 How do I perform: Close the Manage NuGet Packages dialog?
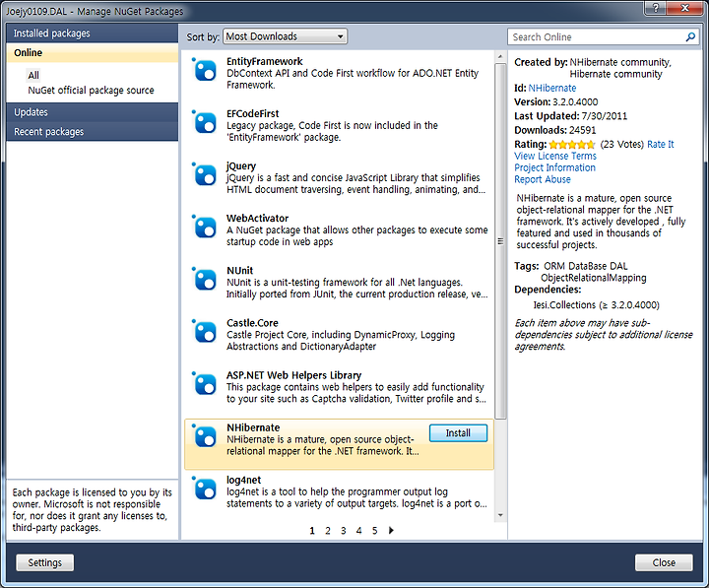point(664,562)
